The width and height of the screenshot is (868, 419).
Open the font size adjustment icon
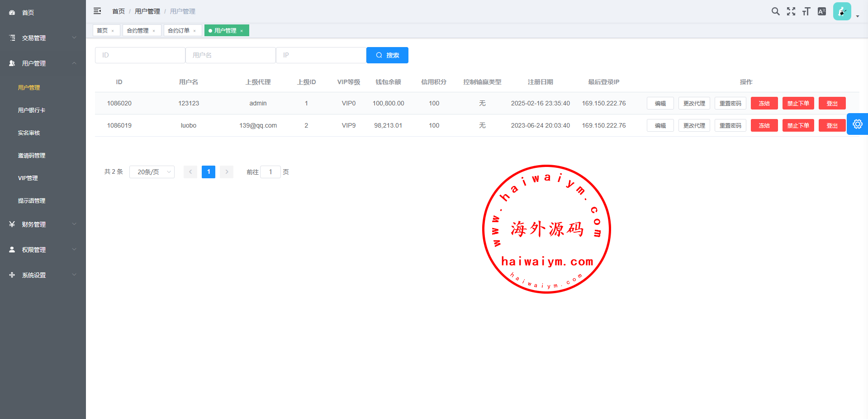coord(806,11)
